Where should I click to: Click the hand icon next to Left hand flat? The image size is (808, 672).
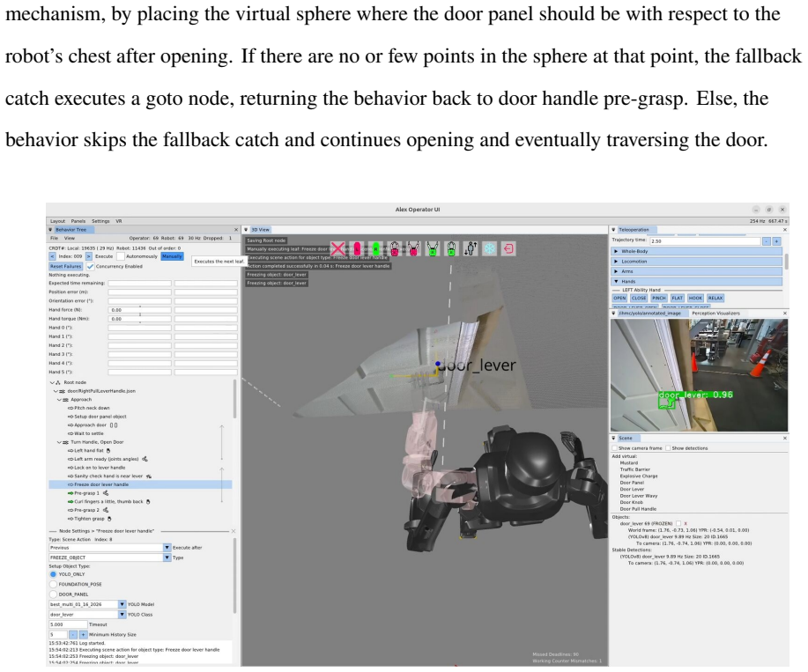click(x=108, y=451)
